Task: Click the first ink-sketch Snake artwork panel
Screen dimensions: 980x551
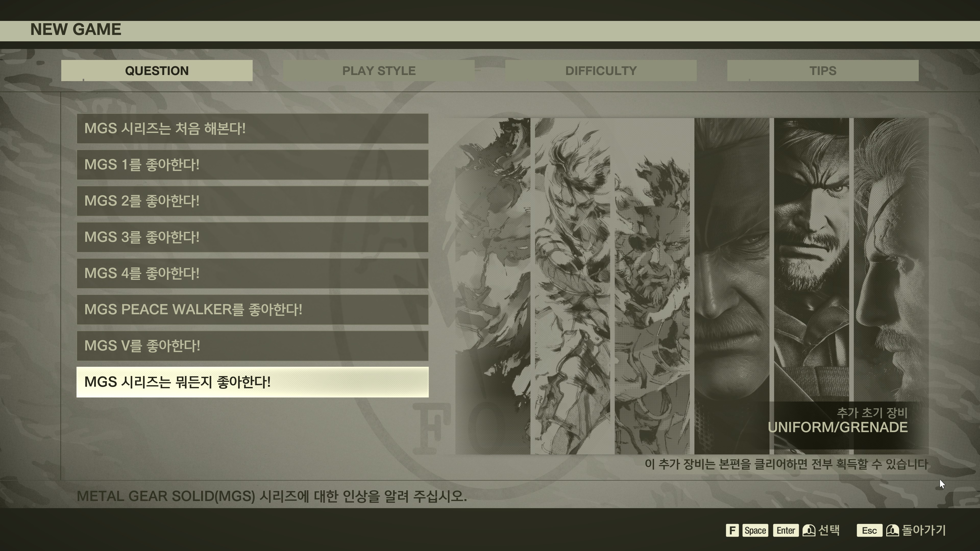Action: [x=493, y=286]
